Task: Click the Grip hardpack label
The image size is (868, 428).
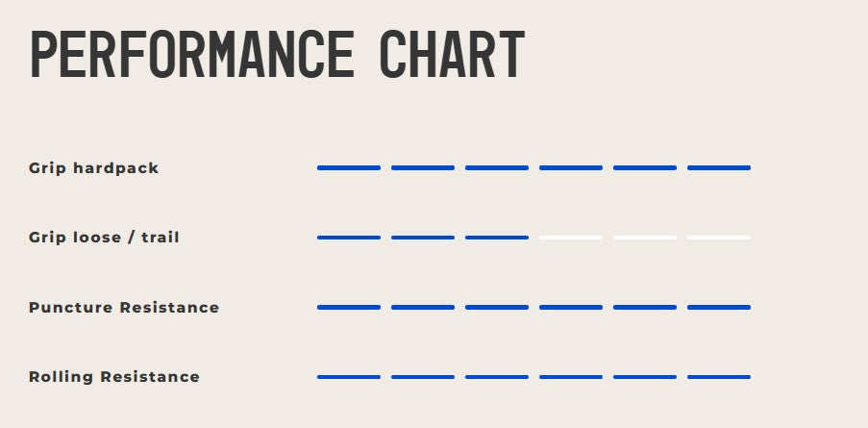Action: coord(93,168)
